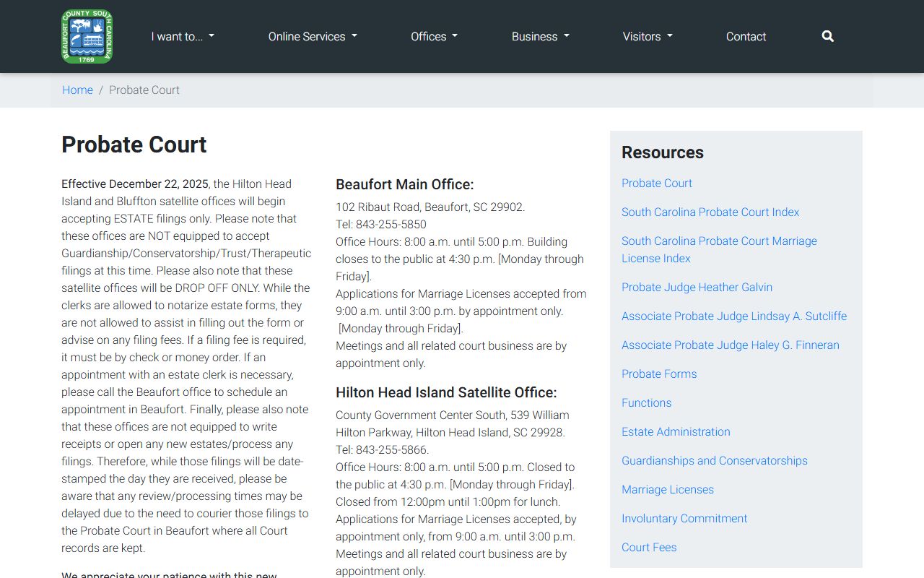
Task: Click 'Effective December 22, 2025' text
Action: coord(135,184)
